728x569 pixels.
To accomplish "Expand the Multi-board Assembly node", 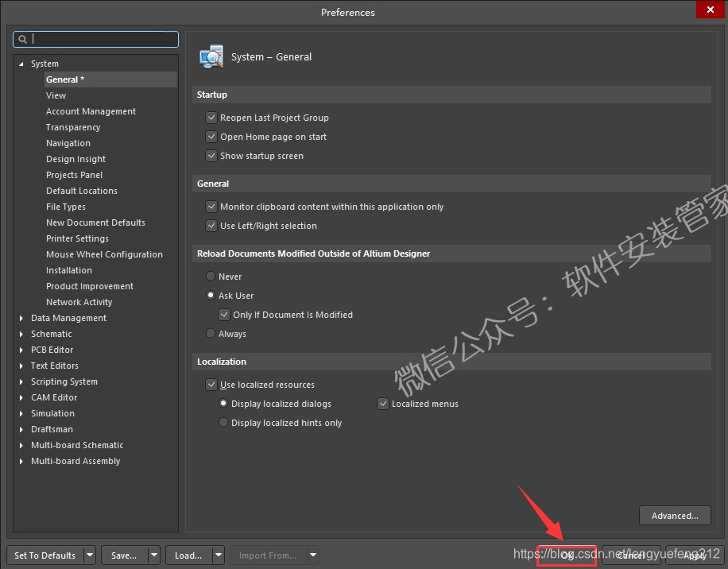I will pyautogui.click(x=21, y=462).
